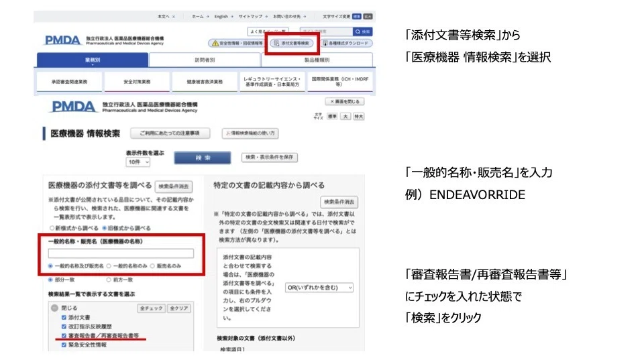The image size is (644, 362).
Task: Toggle the 緊急安全性情報 checkbox
Action: point(64,345)
